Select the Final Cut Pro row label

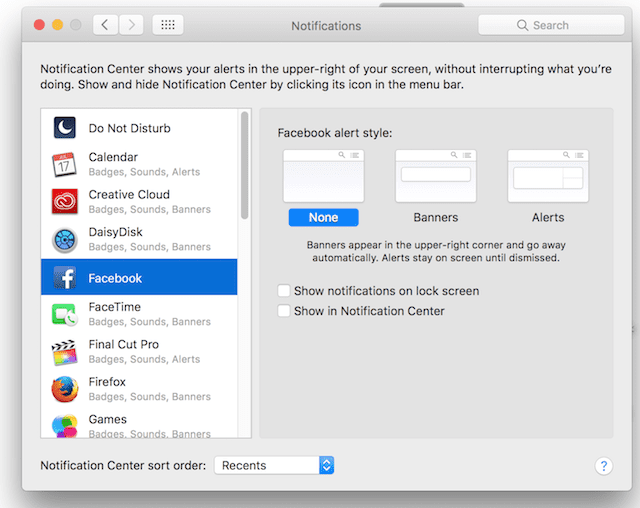point(124,344)
